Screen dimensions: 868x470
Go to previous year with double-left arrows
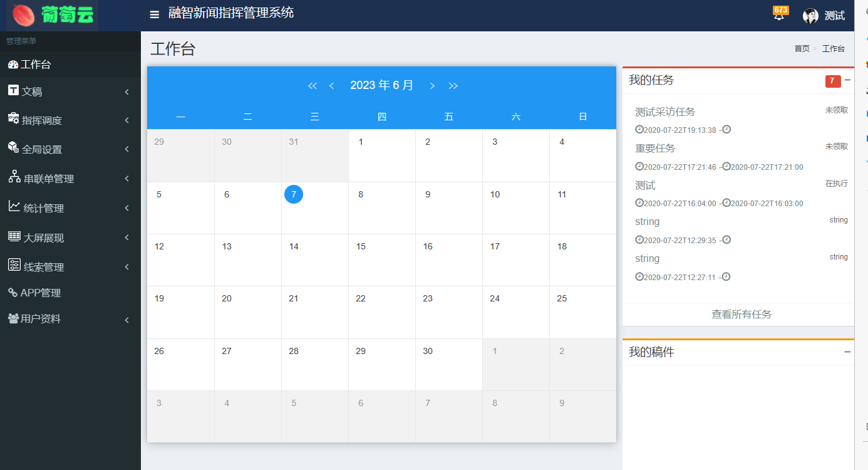point(313,86)
